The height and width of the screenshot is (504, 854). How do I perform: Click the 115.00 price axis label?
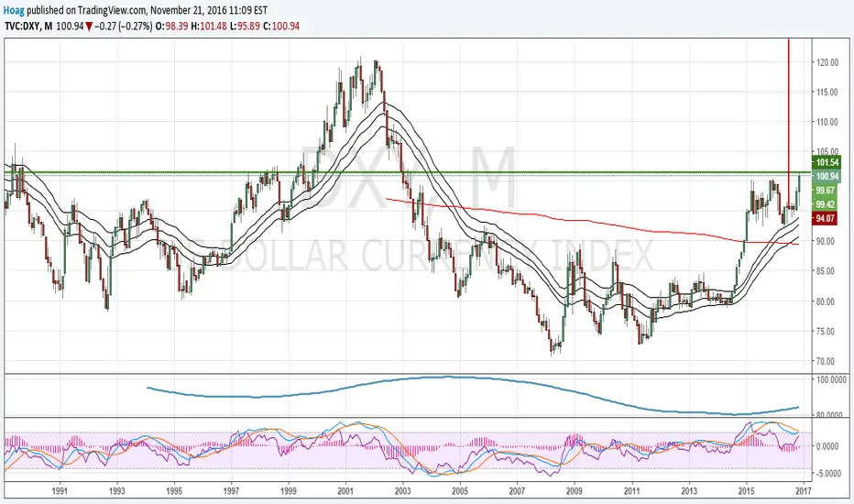pyautogui.click(x=827, y=93)
